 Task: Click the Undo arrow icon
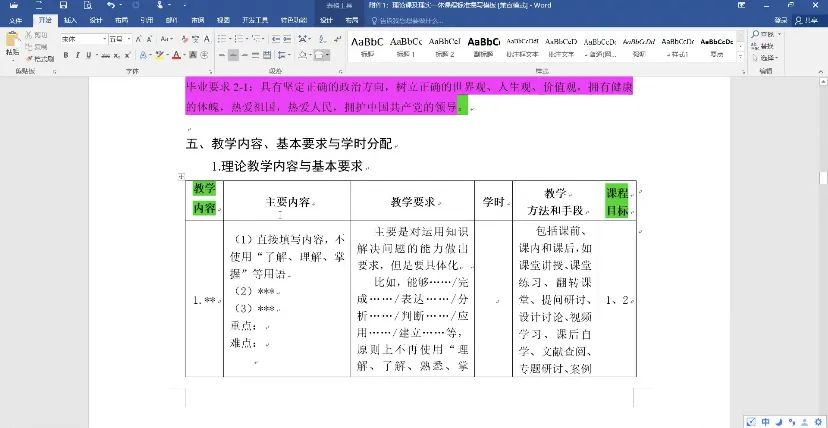pos(110,5)
